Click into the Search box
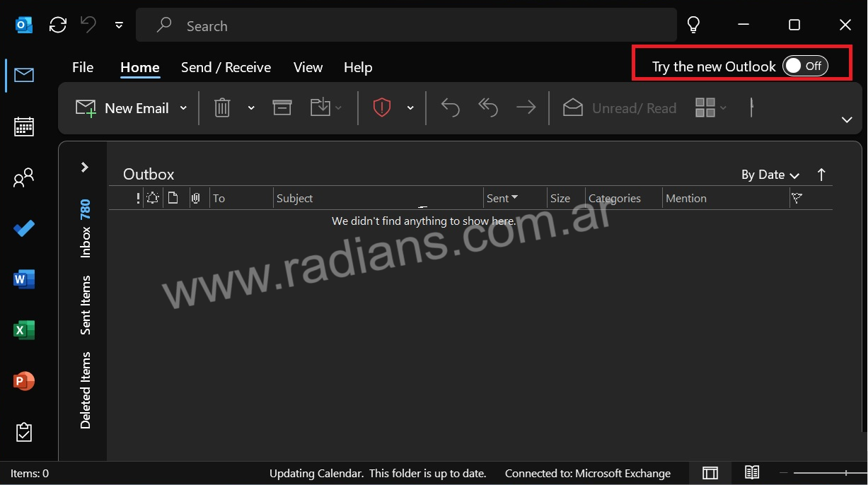 click(406, 26)
